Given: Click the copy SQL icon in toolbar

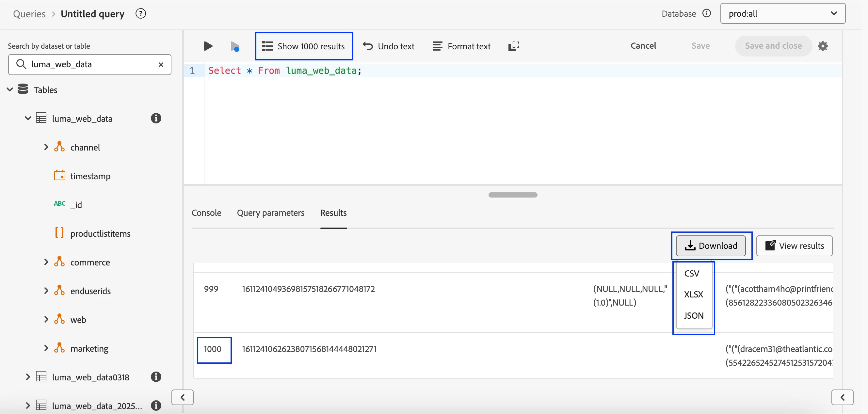Looking at the screenshot, I should point(513,46).
